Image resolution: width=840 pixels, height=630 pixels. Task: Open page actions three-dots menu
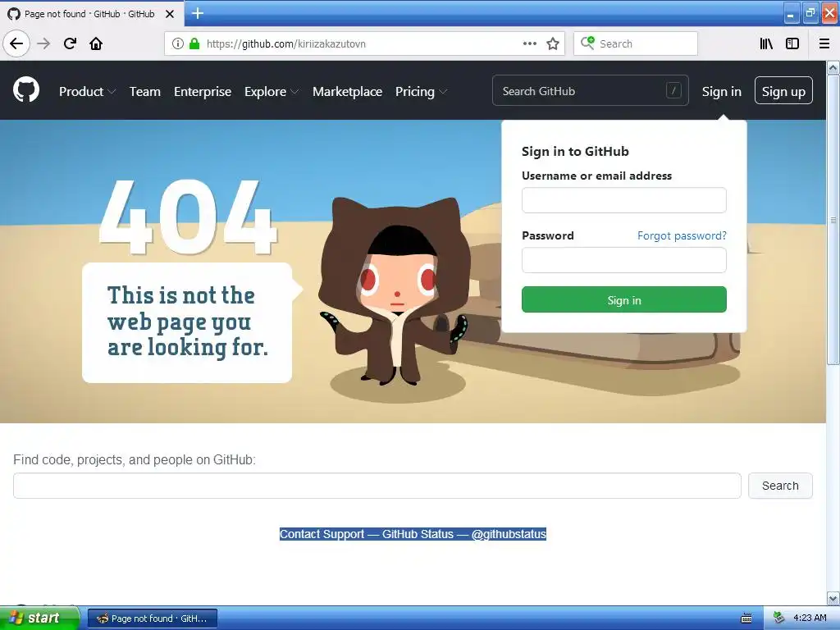529,43
